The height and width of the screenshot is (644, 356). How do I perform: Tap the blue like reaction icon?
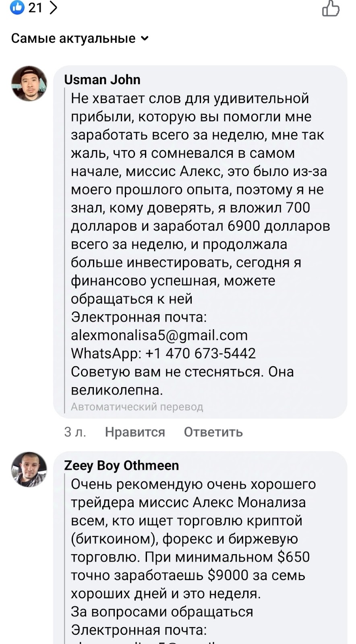pos(17,7)
